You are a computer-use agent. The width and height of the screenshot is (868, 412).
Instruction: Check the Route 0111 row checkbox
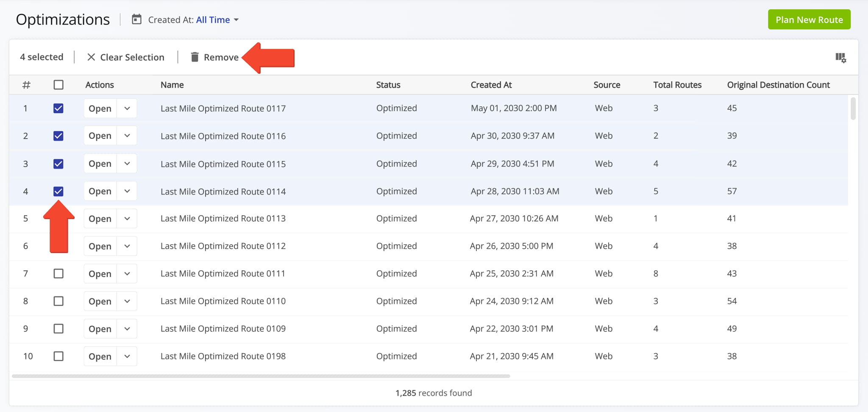pos(58,274)
